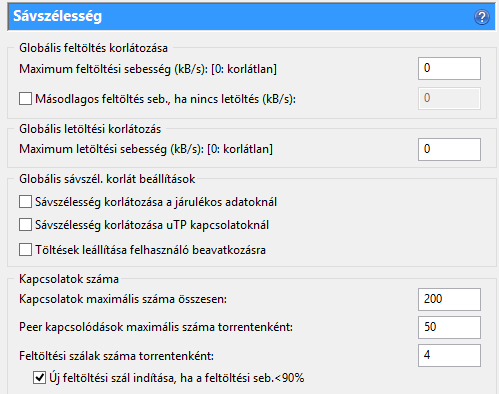Tick Sávszélesség korlátozása a járulékos adatoknál
The width and height of the screenshot is (499, 394).
pos(25,202)
